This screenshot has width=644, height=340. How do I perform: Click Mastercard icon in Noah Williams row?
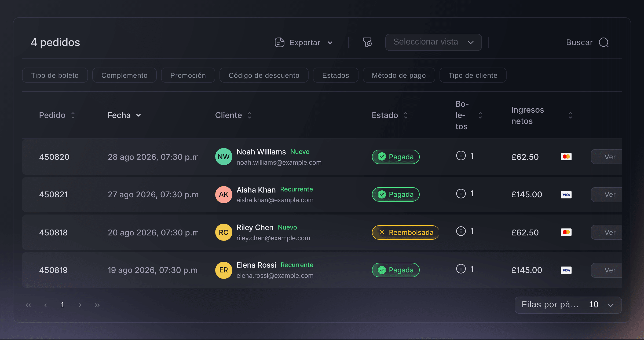[566, 157]
